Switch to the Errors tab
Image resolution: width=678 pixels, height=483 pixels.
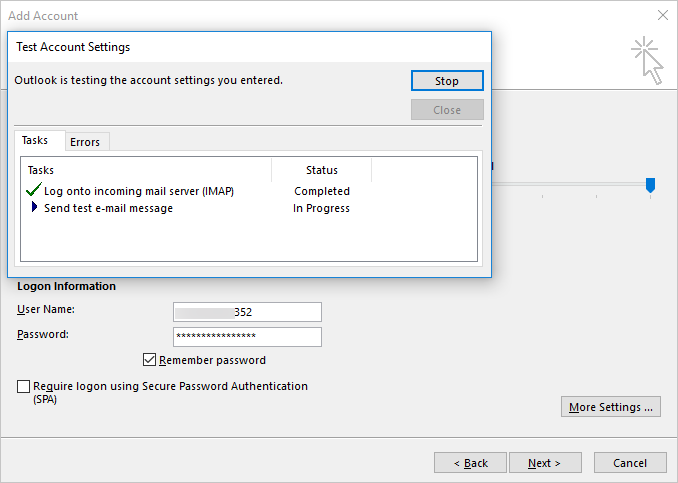(x=85, y=142)
